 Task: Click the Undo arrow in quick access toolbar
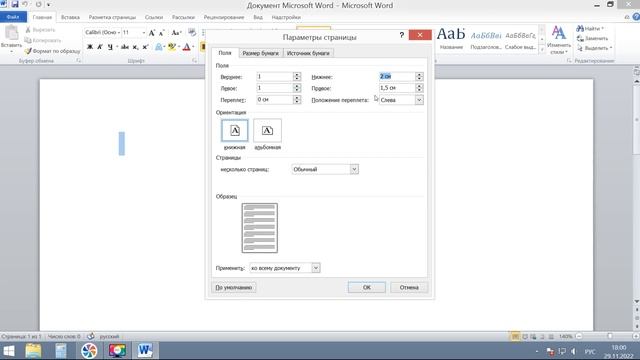25,4
